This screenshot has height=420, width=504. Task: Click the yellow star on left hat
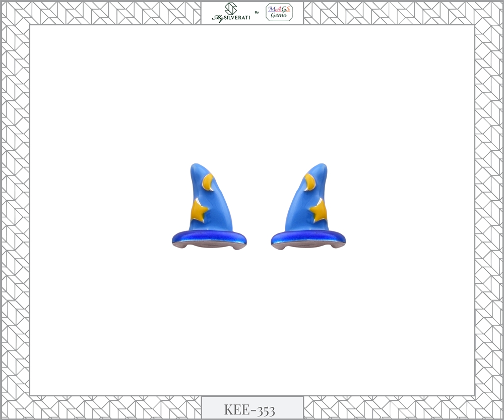coord(199,211)
